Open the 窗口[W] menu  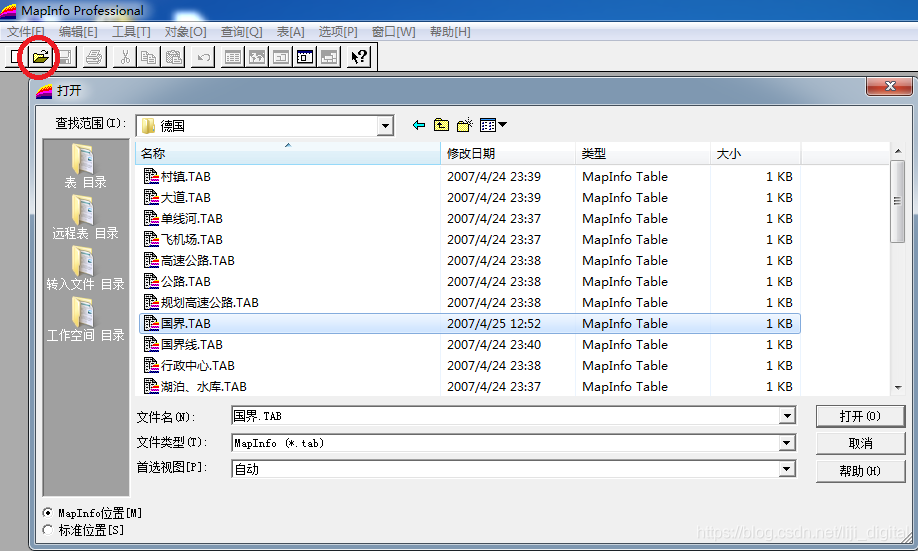pyautogui.click(x=393, y=32)
